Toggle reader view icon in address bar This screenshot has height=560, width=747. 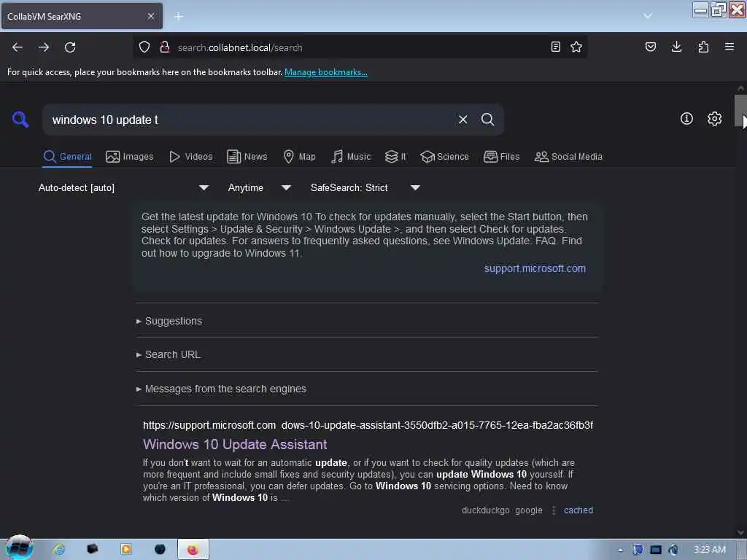click(x=555, y=47)
